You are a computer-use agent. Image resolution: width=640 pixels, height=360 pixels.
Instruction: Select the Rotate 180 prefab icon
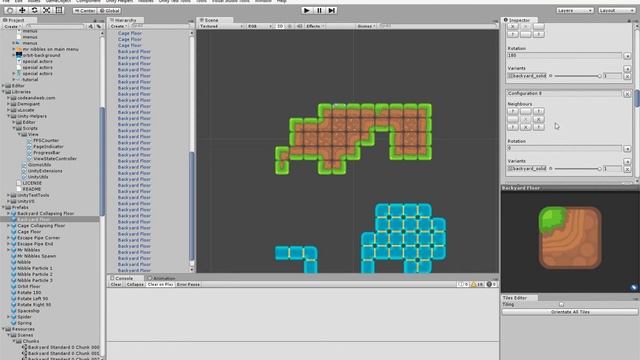[14, 293]
